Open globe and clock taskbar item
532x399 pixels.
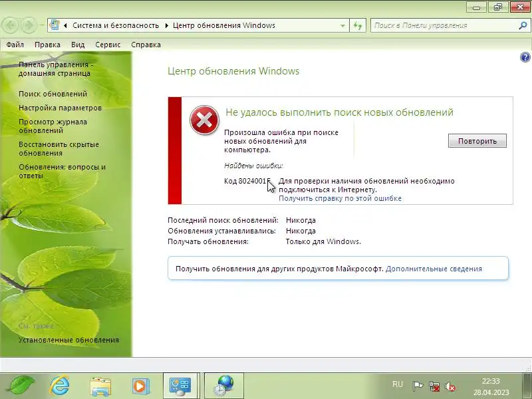point(223,386)
